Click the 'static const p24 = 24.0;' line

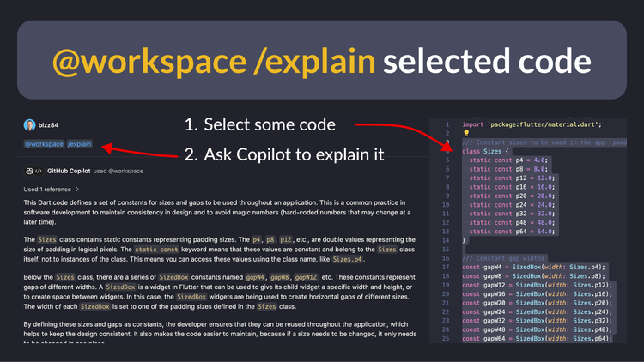click(512, 205)
